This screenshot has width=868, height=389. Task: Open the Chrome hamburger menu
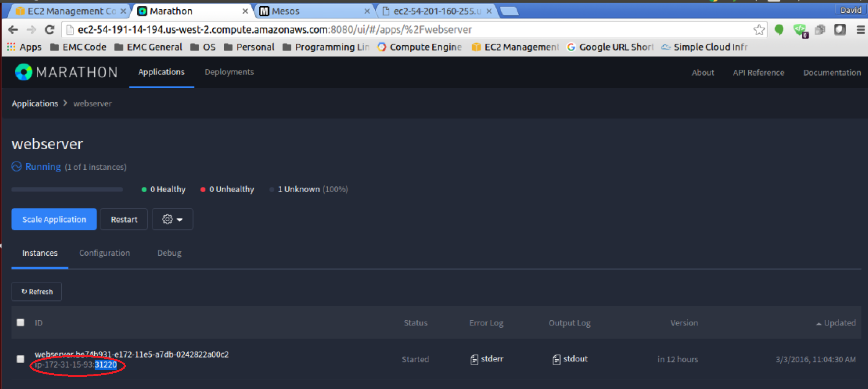(860, 30)
